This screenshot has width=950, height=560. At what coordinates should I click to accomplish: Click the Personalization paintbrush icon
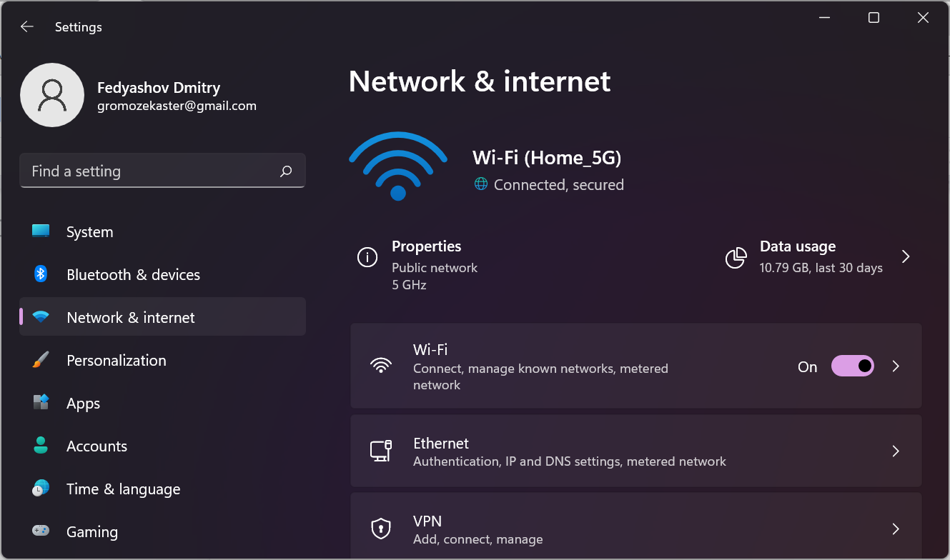tap(41, 360)
